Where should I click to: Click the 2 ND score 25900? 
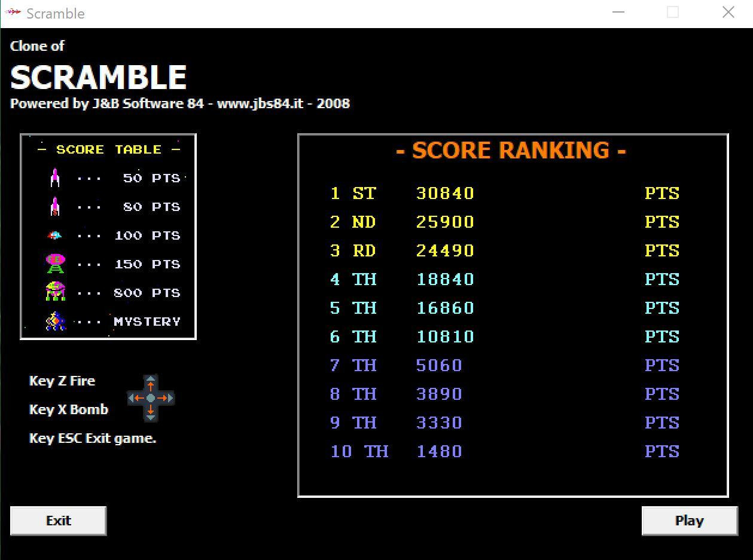point(445,222)
